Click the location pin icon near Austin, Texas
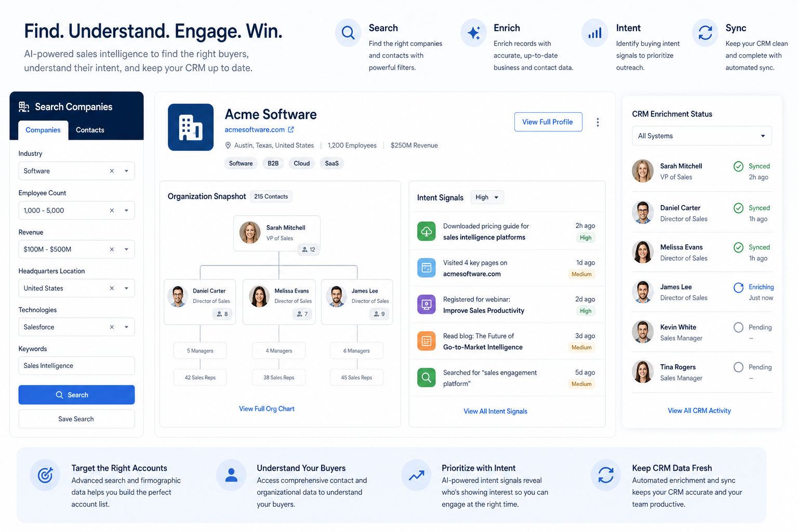 point(228,145)
